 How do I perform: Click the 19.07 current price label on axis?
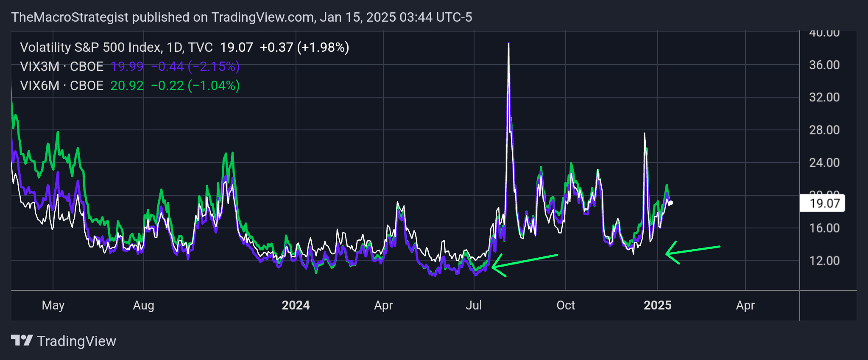(822, 203)
